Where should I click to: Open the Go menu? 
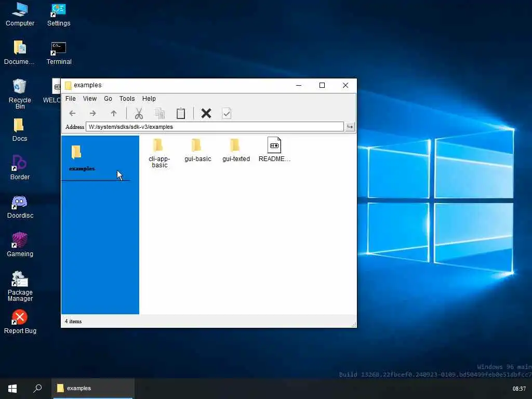coord(108,99)
